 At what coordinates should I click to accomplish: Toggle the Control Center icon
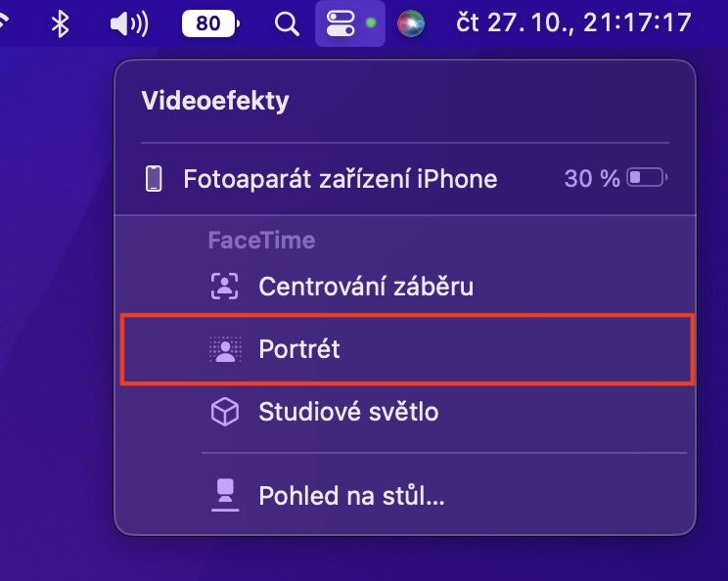pyautogui.click(x=341, y=22)
